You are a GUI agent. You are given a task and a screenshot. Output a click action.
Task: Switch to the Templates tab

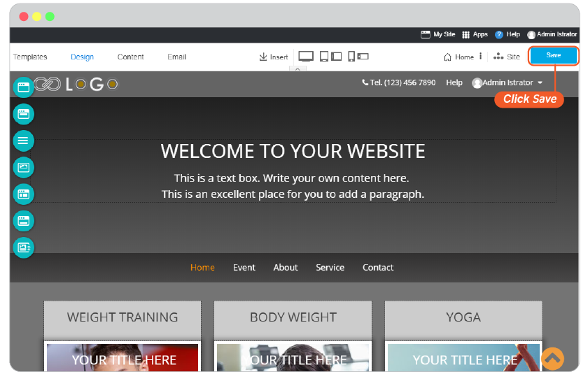pos(30,57)
